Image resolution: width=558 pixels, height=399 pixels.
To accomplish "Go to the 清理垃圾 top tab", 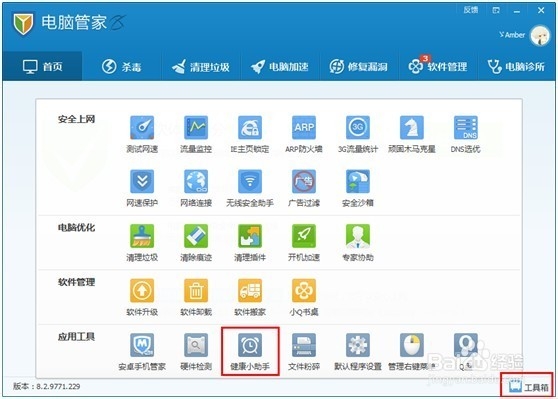I will (x=201, y=66).
